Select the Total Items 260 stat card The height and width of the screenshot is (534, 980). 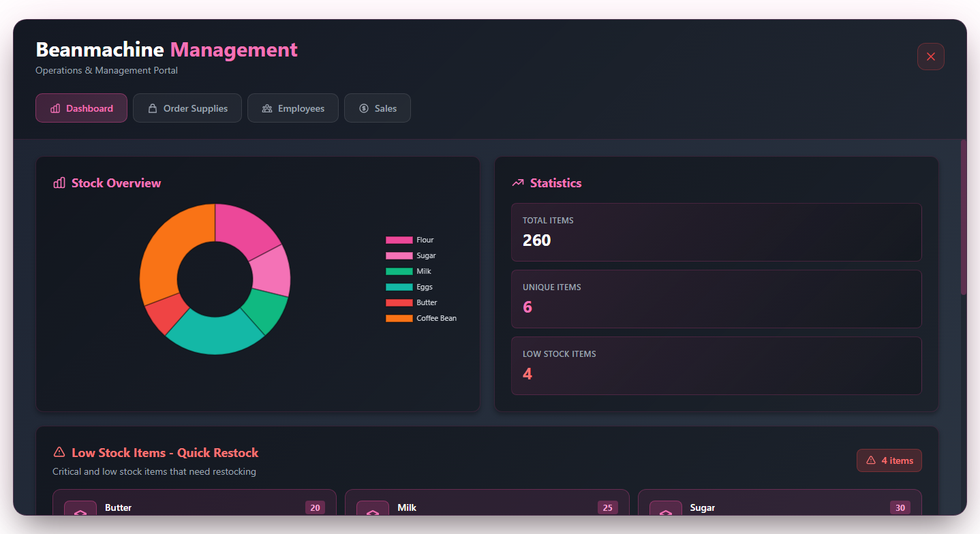[x=716, y=232]
